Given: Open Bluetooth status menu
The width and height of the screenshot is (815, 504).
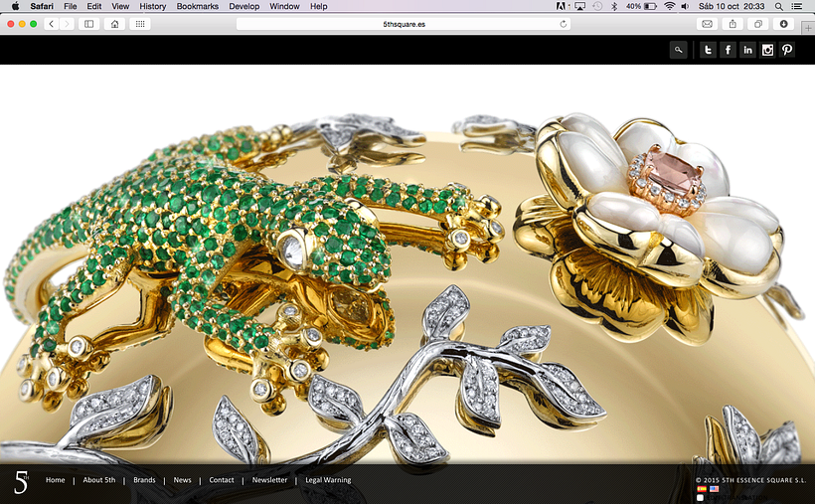Looking at the screenshot, I should tap(614, 6).
